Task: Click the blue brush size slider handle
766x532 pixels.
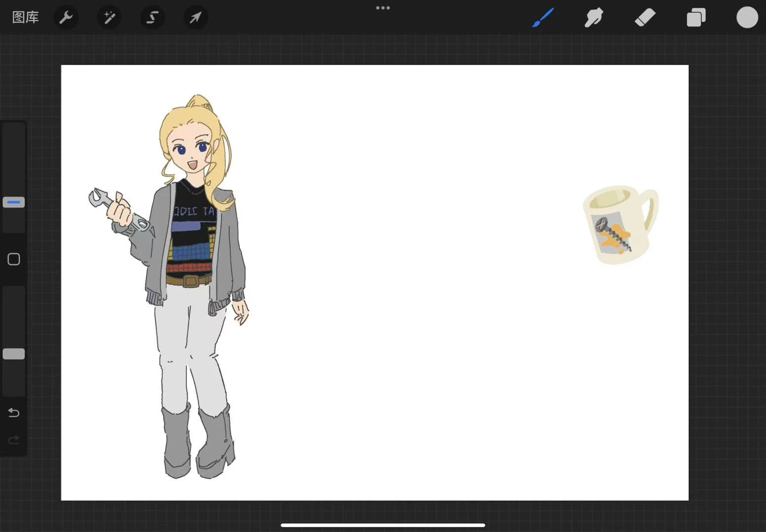Action: [x=14, y=202]
